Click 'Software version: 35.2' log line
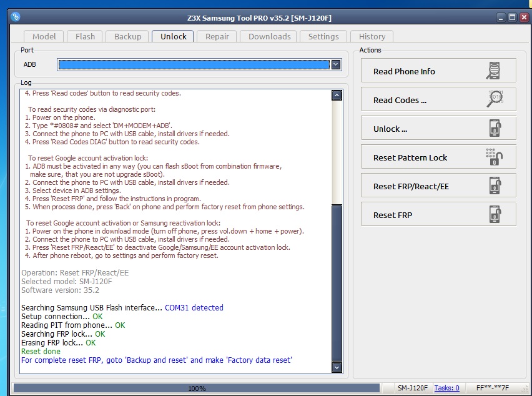532x396 pixels. pyautogui.click(x=60, y=290)
